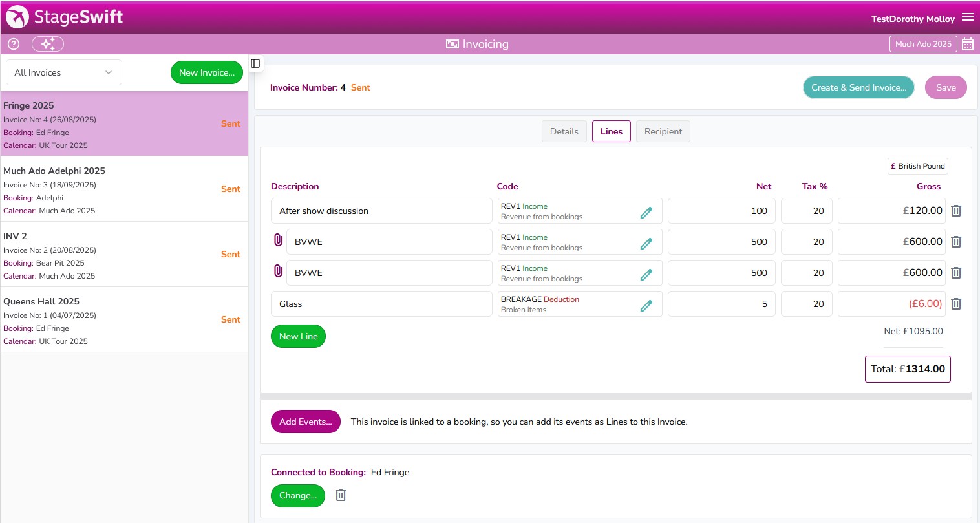The width and height of the screenshot is (980, 523).
Task: Open the INV 2 invoice
Action: click(x=124, y=255)
